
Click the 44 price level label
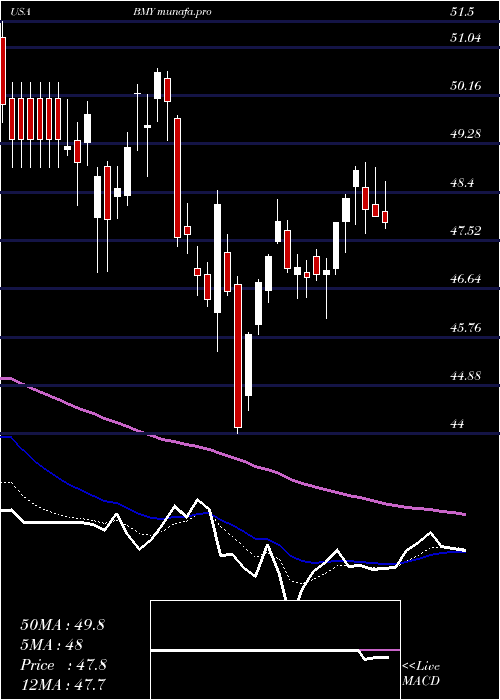tap(458, 424)
